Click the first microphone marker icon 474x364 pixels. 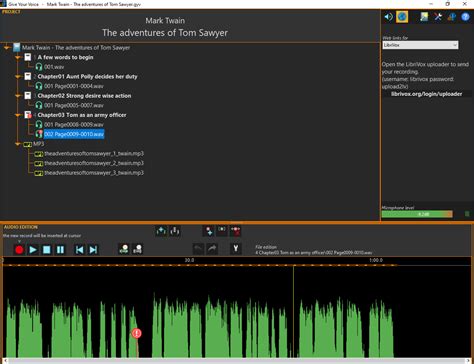point(124,249)
